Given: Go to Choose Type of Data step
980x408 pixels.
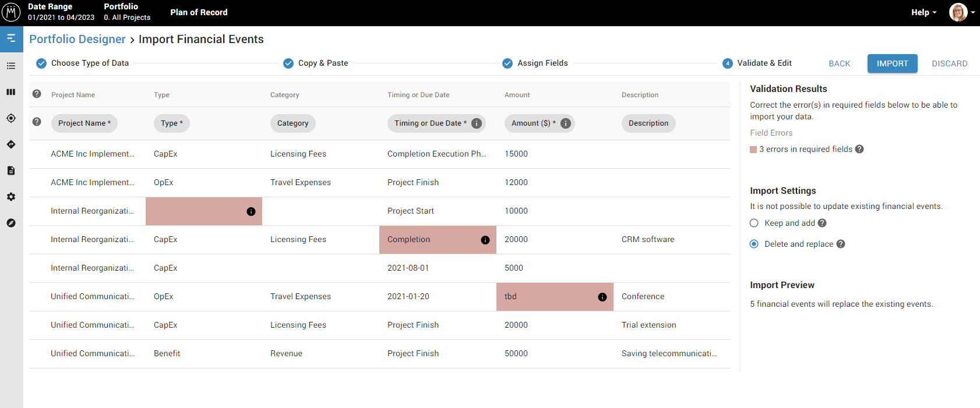Looking at the screenshot, I should pos(90,63).
